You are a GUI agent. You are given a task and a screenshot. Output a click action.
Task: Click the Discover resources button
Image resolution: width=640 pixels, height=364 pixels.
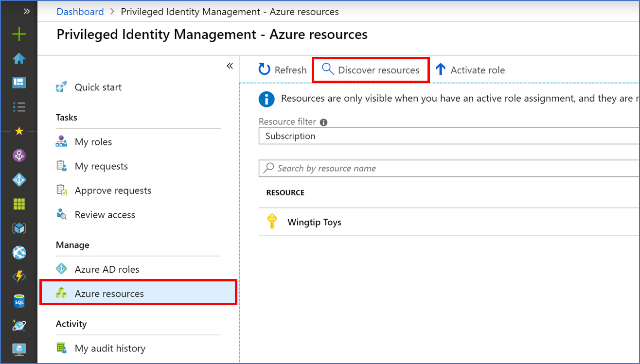(x=371, y=70)
